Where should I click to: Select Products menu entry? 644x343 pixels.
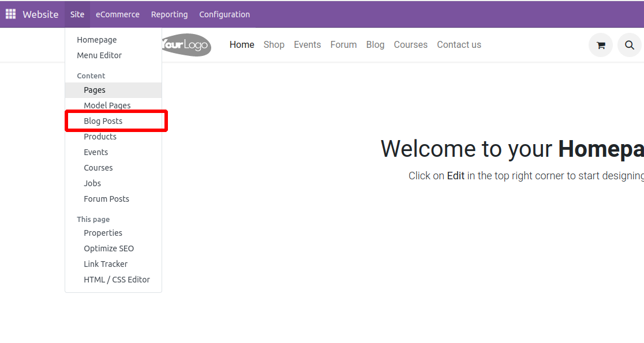pos(113,137)
